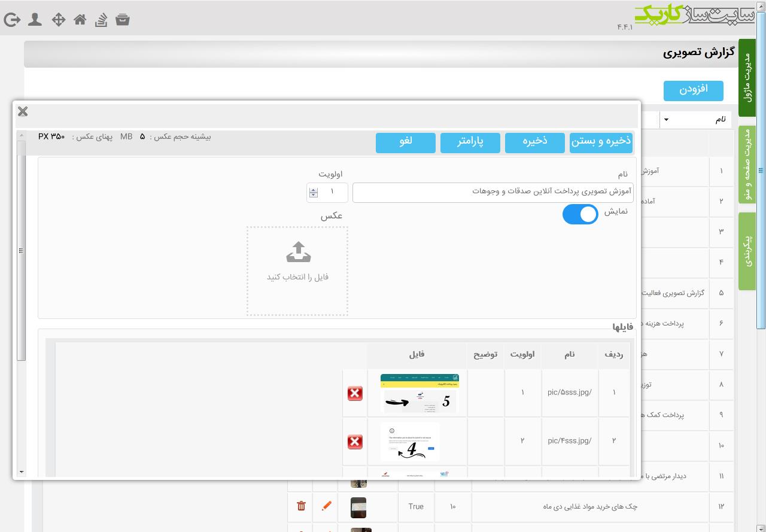Click trash delete icon in row 12
The image size is (766, 532).
click(x=301, y=506)
